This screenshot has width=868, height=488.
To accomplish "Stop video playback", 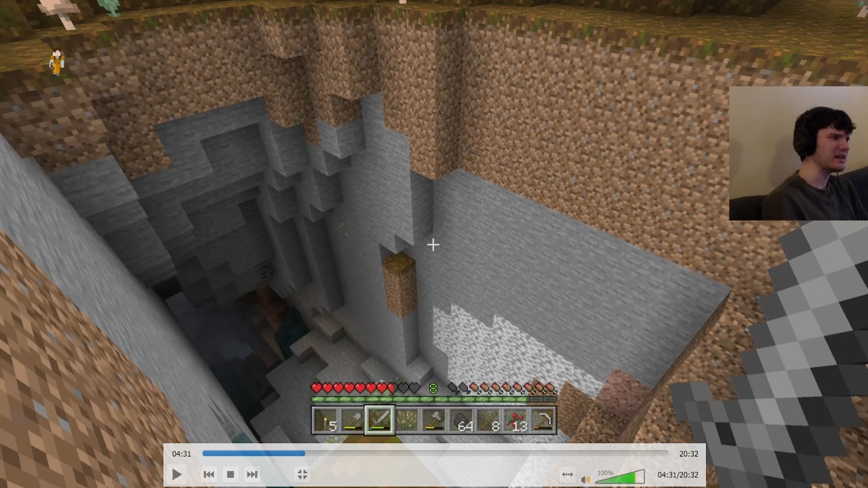I will click(231, 474).
